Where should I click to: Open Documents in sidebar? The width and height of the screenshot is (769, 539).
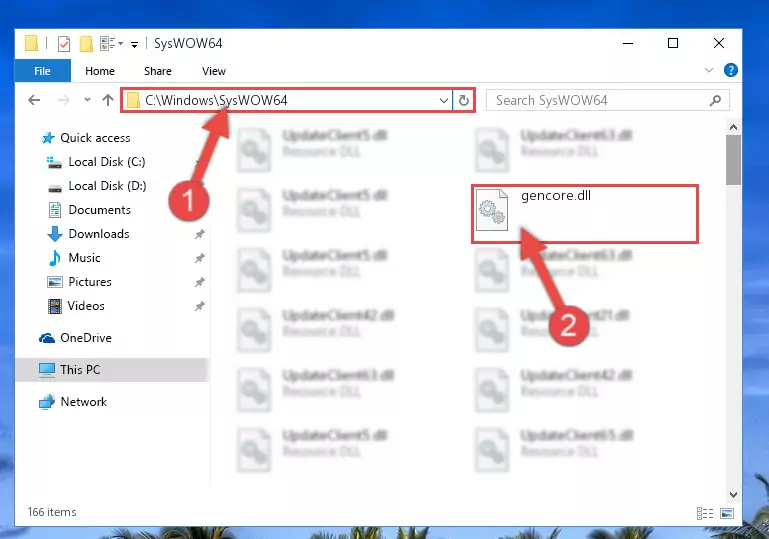click(x=100, y=210)
